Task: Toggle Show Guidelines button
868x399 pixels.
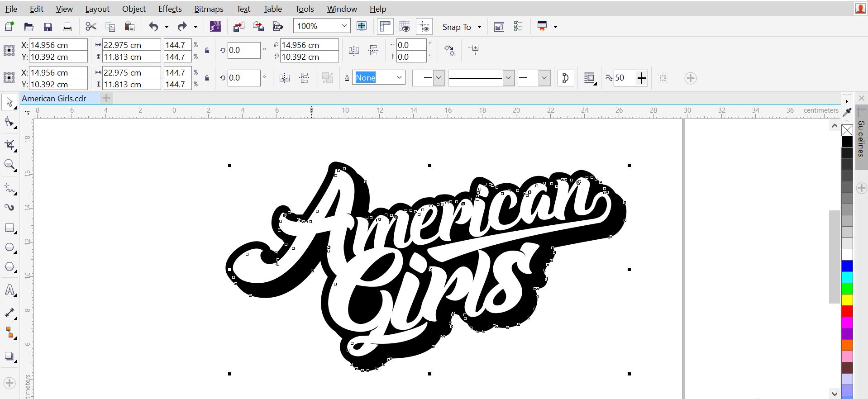Action: pos(424,27)
